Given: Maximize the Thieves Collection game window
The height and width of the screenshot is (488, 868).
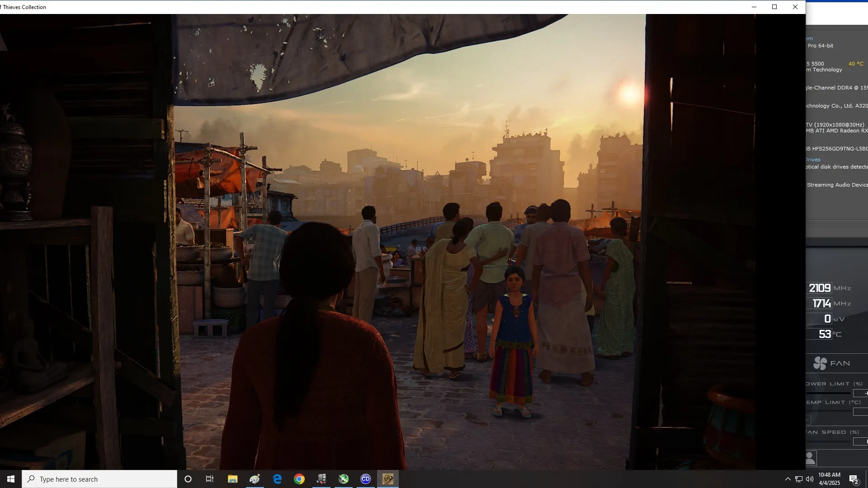Looking at the screenshot, I should click(x=774, y=7).
